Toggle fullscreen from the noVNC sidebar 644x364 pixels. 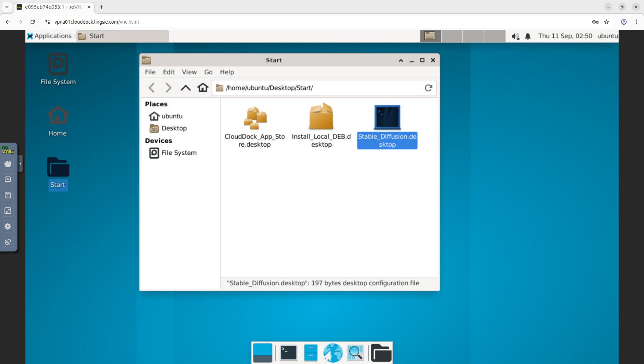pos(7,211)
